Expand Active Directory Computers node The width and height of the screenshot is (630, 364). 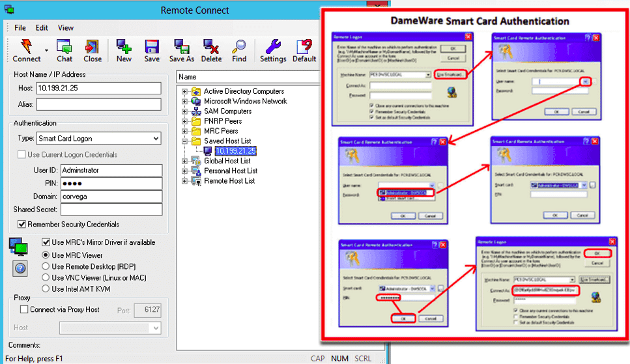coord(184,91)
